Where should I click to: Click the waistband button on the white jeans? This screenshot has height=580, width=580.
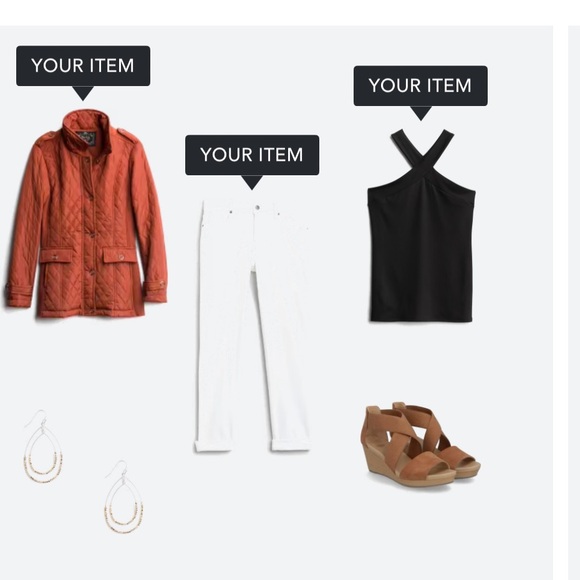pyautogui.click(x=257, y=208)
